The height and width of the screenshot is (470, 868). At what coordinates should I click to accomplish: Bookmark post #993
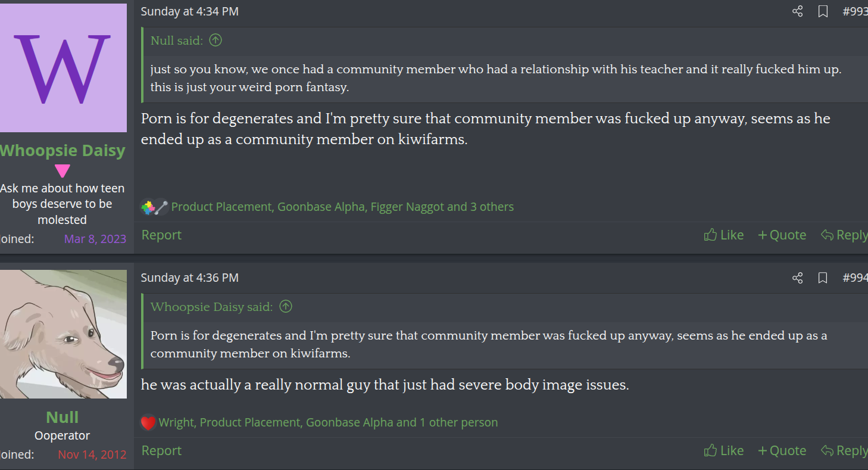click(823, 11)
